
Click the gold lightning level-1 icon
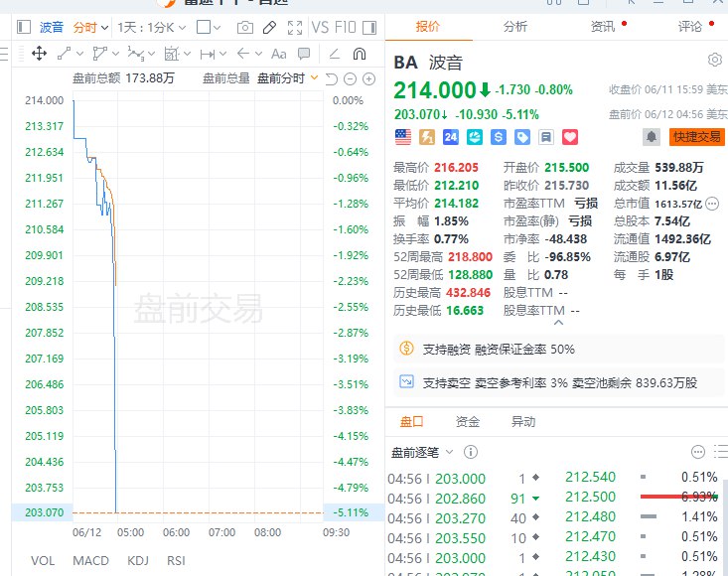pyautogui.click(x=427, y=137)
